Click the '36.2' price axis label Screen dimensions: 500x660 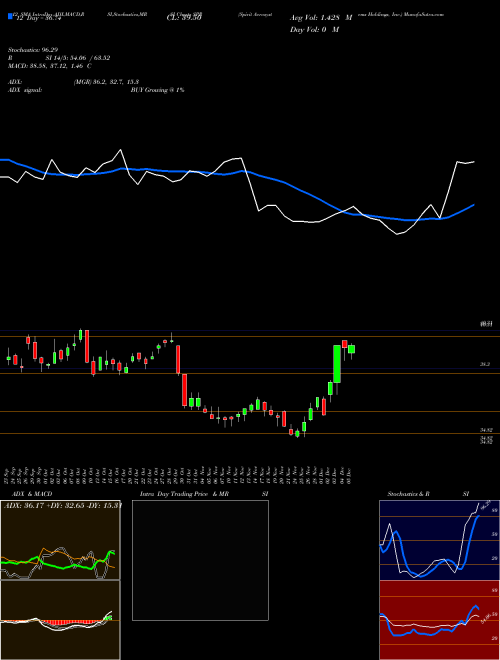(x=485, y=365)
